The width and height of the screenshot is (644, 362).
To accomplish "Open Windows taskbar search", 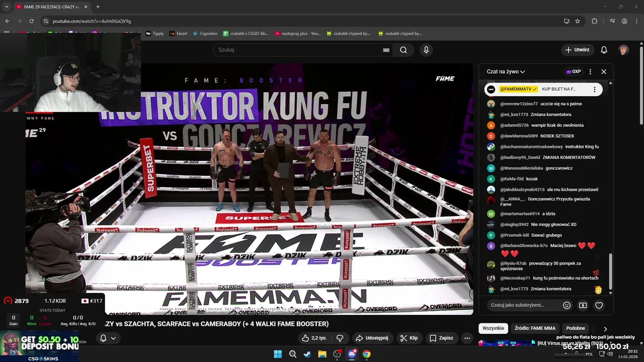I will click(292, 354).
